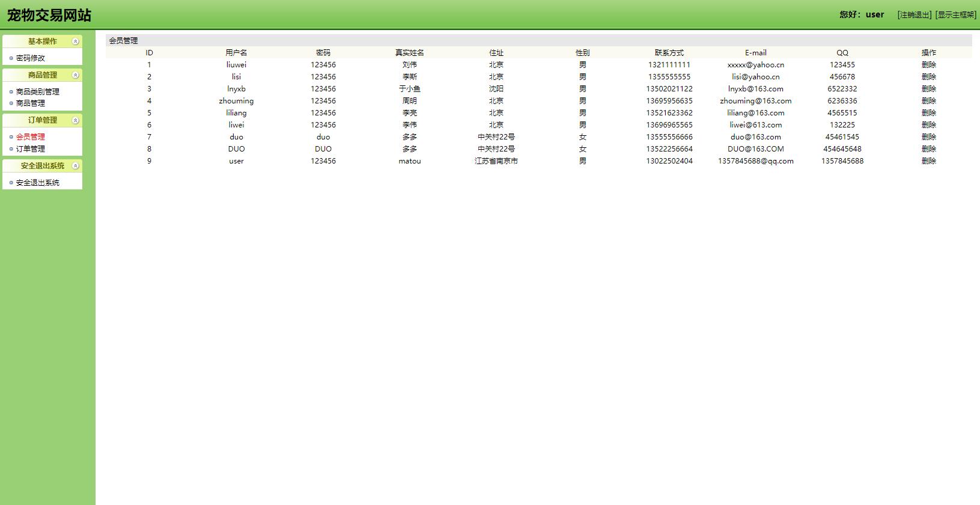Select QQ number 6522332

(842, 89)
